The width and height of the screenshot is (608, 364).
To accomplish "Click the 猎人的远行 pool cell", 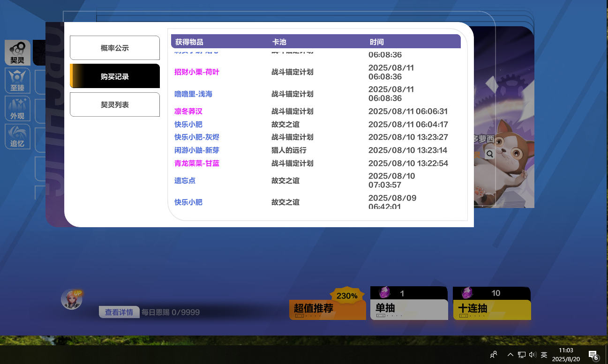I will coord(289,150).
